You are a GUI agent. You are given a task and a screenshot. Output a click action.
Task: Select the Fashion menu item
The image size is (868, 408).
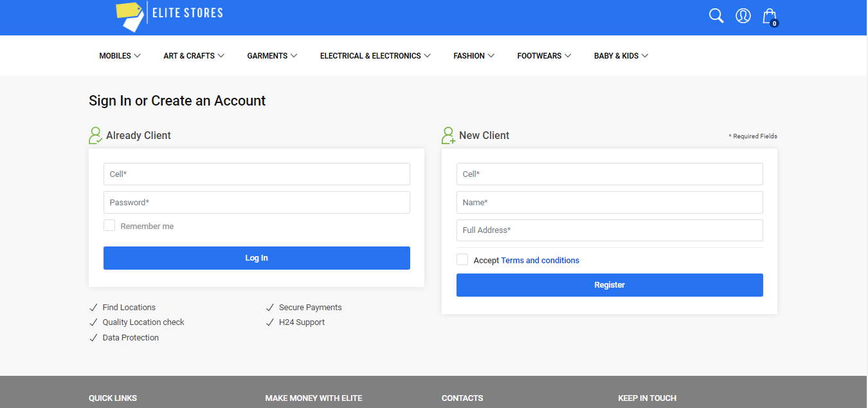pos(473,56)
